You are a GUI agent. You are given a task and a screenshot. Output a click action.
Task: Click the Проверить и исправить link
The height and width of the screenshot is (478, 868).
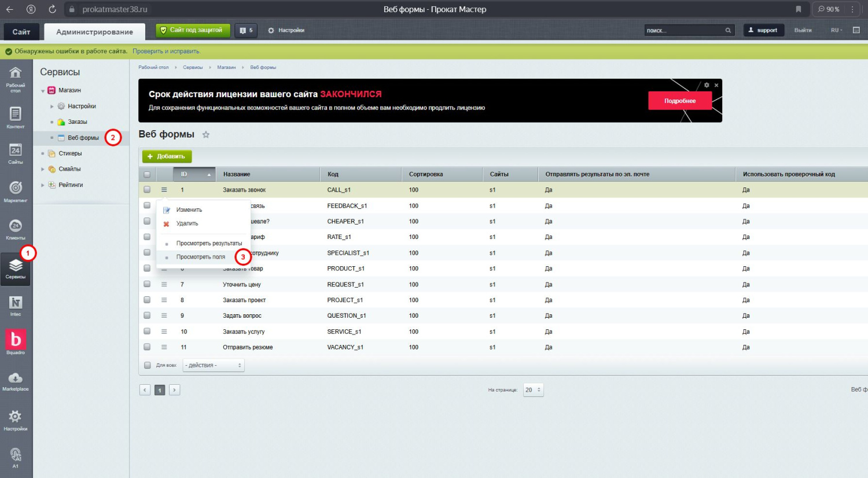166,52
